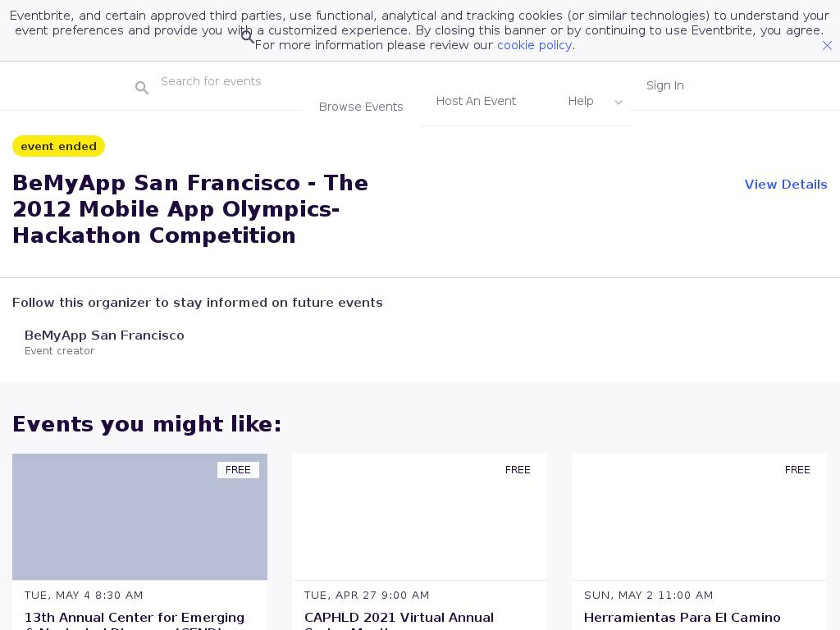Click the dark magnifier icon

click(x=248, y=37)
